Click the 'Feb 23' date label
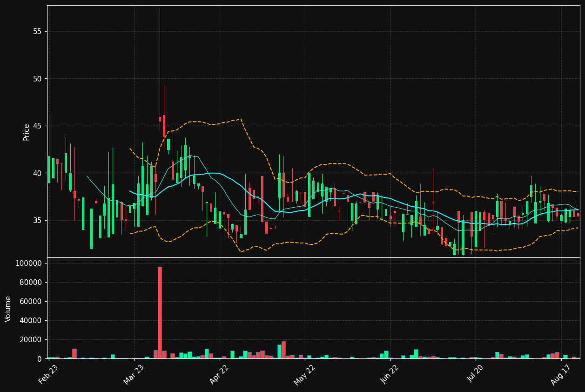Image resolution: width=585 pixels, height=392 pixels. point(48,375)
